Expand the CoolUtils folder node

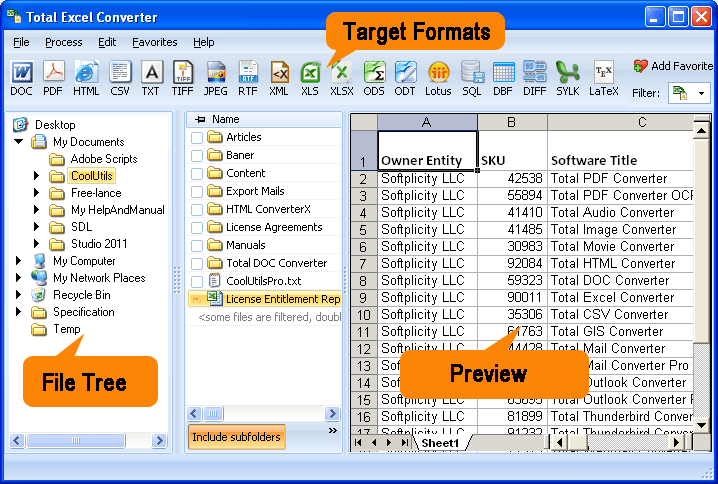(x=36, y=176)
